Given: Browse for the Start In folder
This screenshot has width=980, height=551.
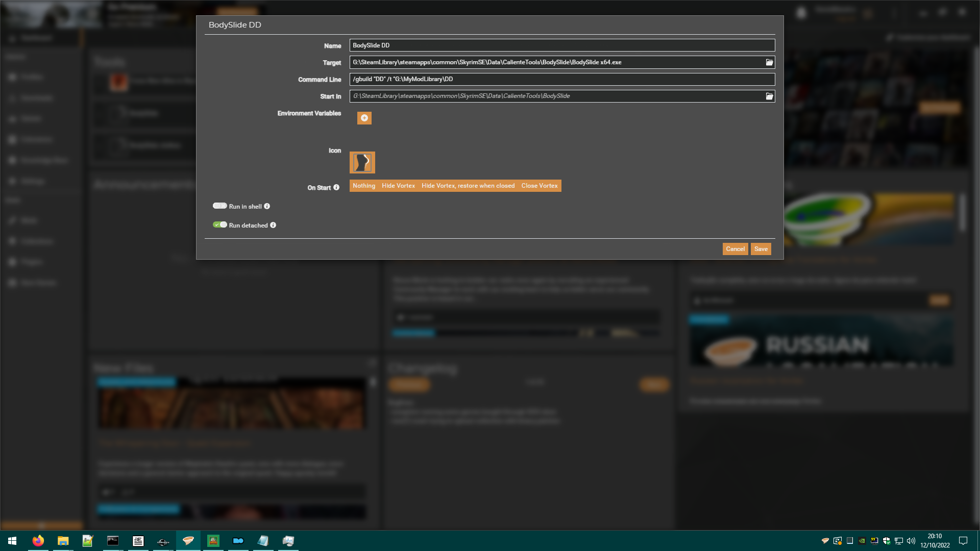Looking at the screenshot, I should pos(769,96).
